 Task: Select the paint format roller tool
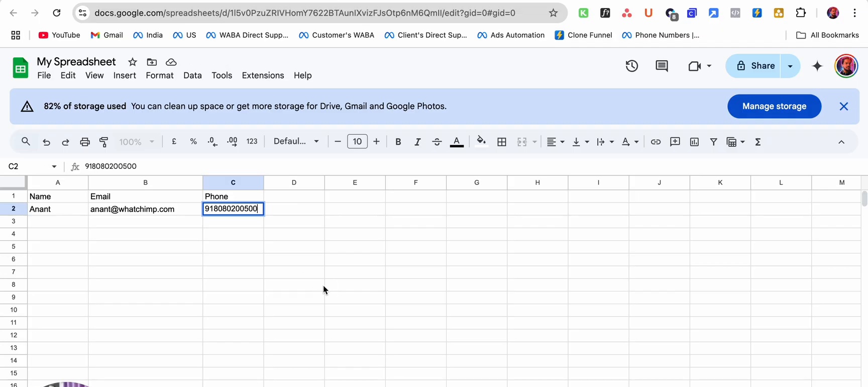(104, 142)
